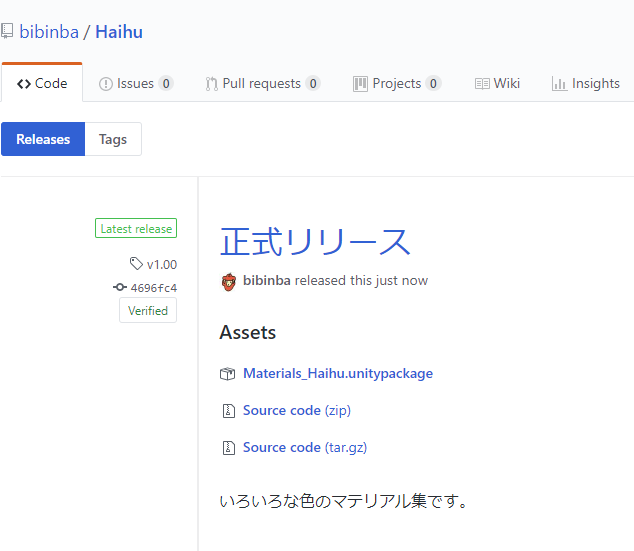
Task: Click the commit icon beside 4696fc4
Action: point(120,287)
